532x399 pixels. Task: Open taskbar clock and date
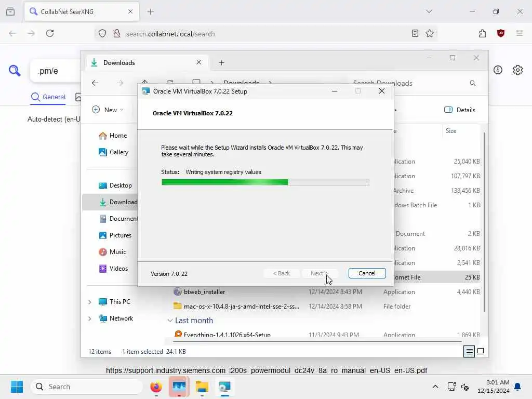click(x=494, y=387)
